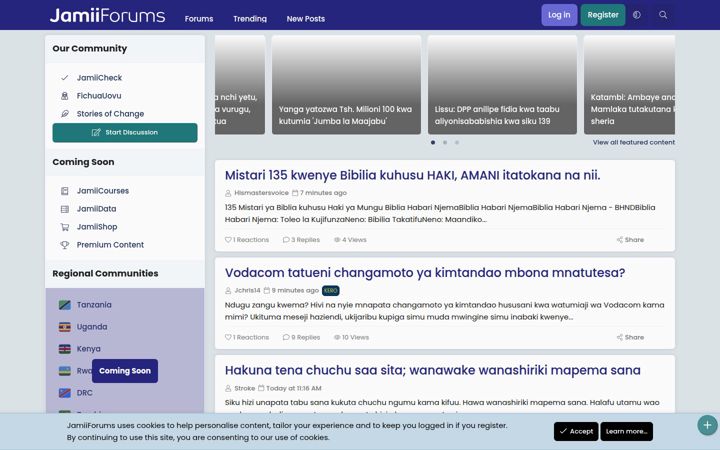720x450 pixels.
Task: Click the Log in button
Action: pyautogui.click(x=559, y=15)
